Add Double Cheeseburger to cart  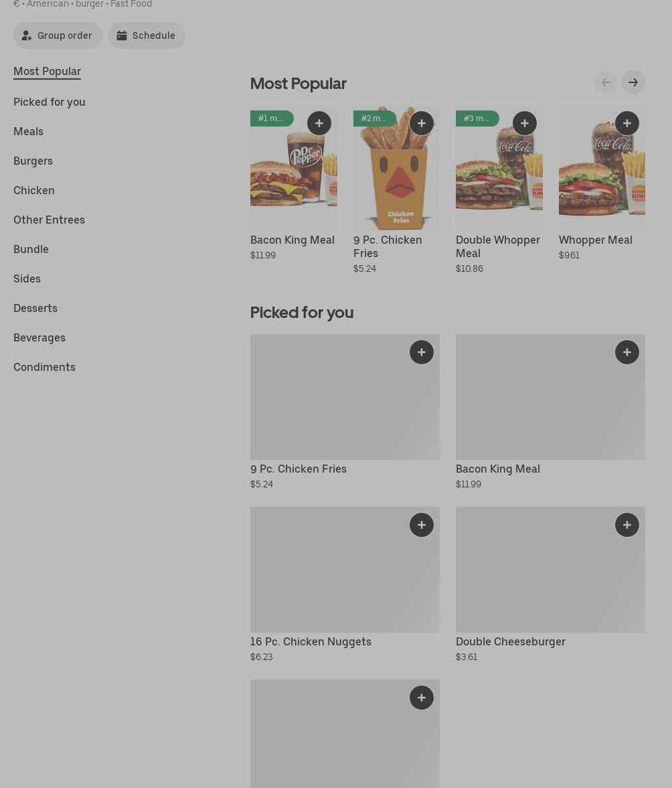[627, 525]
